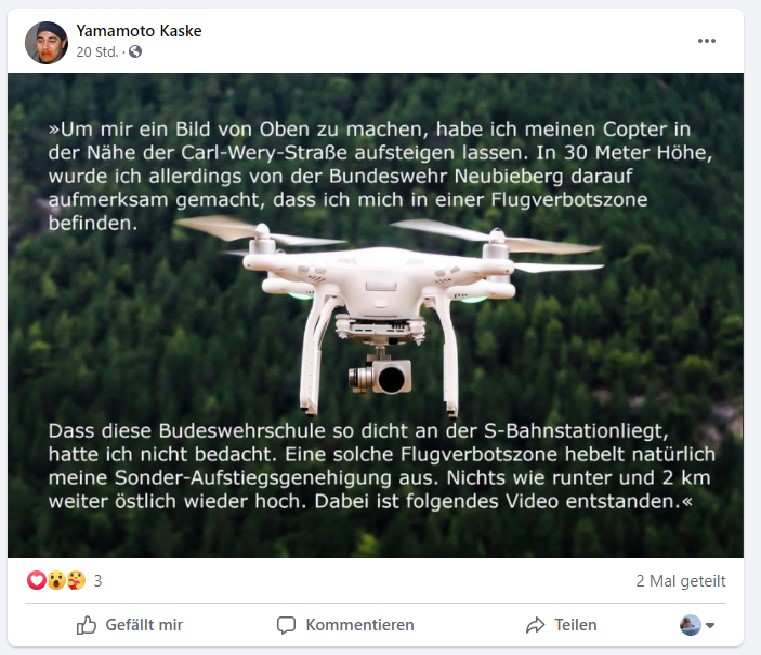Open the three-dot post options menu
Viewport: 761px width, 655px height.
[707, 41]
